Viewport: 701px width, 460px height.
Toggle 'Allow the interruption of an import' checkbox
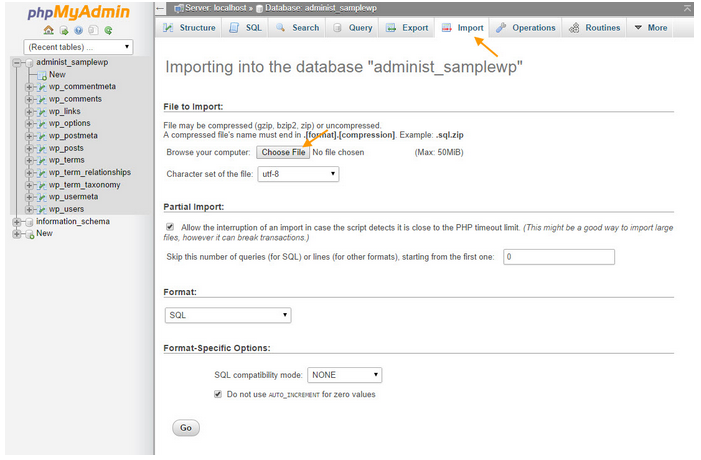coord(170,227)
